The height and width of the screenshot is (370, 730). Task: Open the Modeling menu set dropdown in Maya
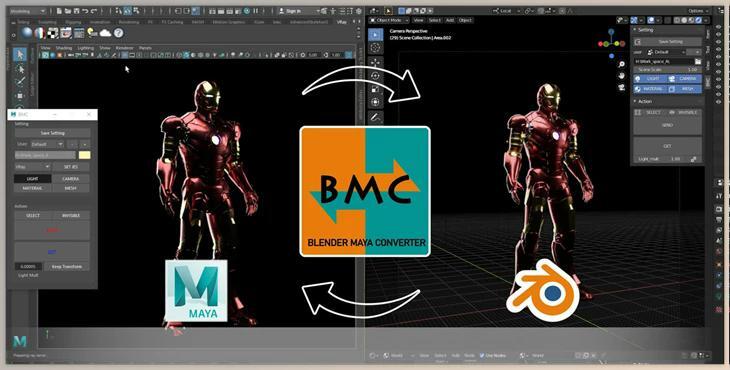27,11
